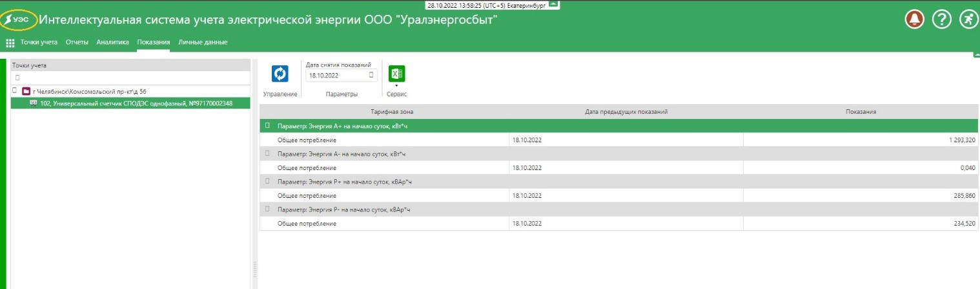980x289 pixels.
Task: Open the calendar picker in the date field
Action: point(371,75)
